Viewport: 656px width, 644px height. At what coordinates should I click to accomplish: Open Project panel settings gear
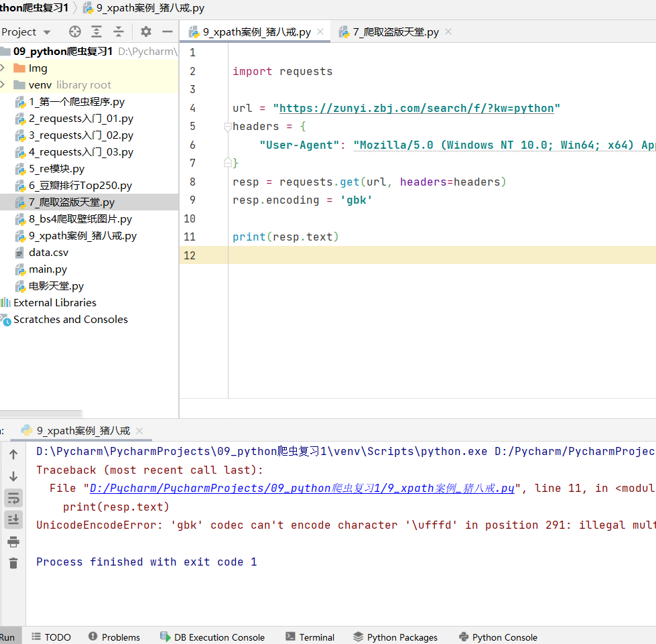145,31
